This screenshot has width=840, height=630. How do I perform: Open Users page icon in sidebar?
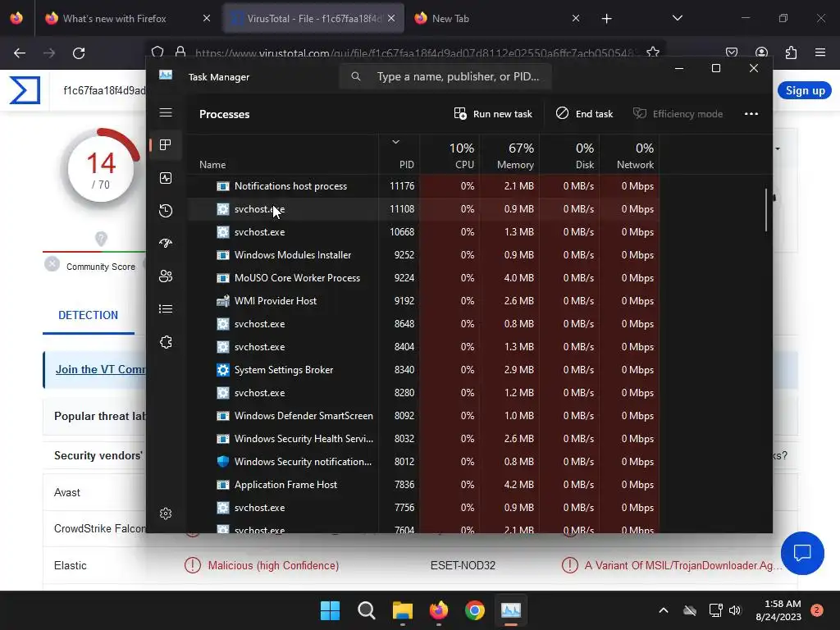click(x=166, y=276)
